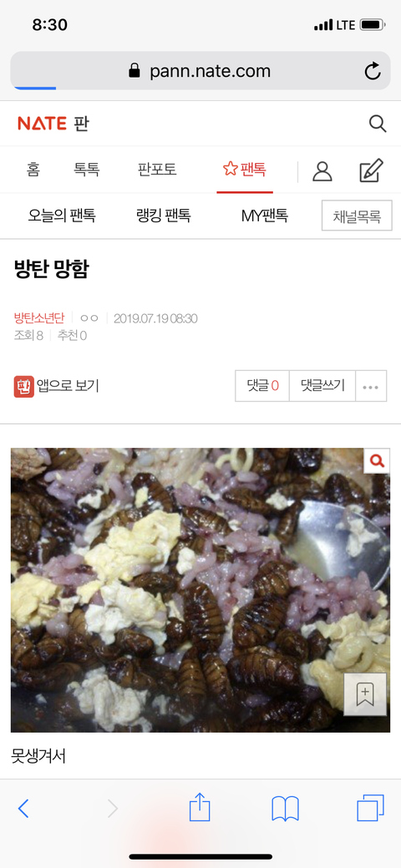Image resolution: width=401 pixels, height=868 pixels.
Task: Open the write post pencil icon
Action: [x=371, y=170]
